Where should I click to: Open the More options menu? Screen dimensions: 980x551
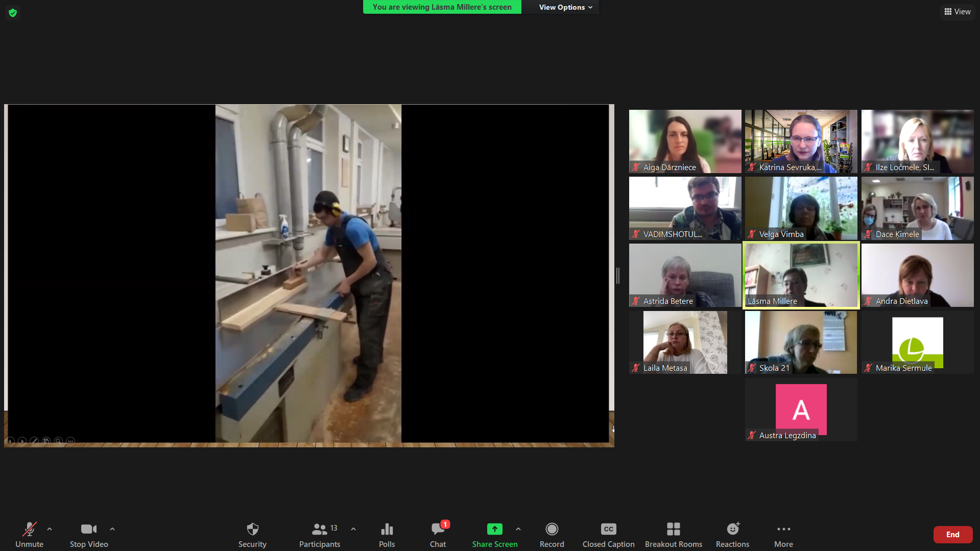point(783,534)
